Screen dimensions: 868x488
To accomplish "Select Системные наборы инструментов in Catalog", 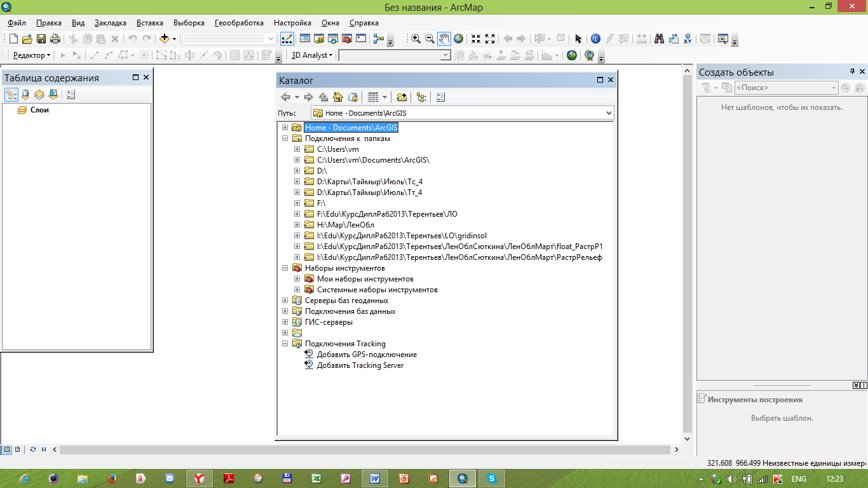I will [x=377, y=290].
